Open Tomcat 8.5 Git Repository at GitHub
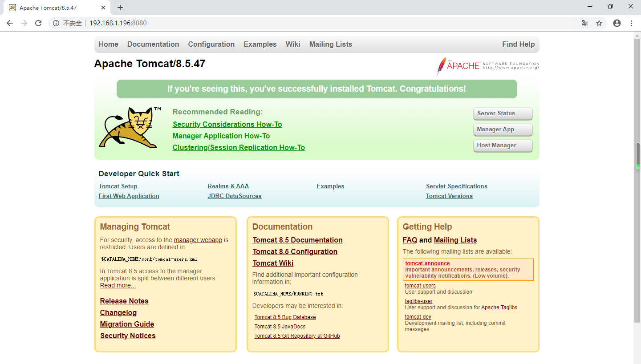The width and height of the screenshot is (641, 364). pyautogui.click(x=297, y=336)
